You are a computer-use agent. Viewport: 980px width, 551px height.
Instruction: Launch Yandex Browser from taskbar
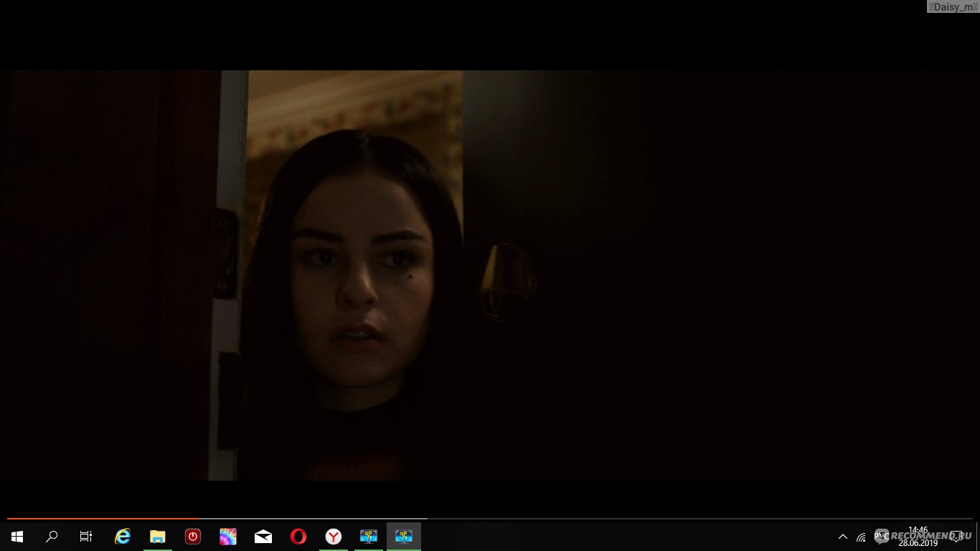tap(334, 537)
